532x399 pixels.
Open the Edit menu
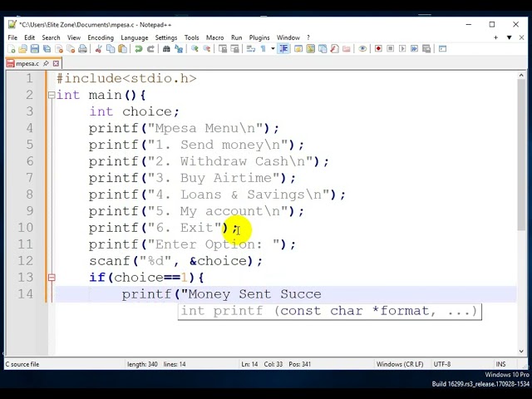(x=30, y=37)
